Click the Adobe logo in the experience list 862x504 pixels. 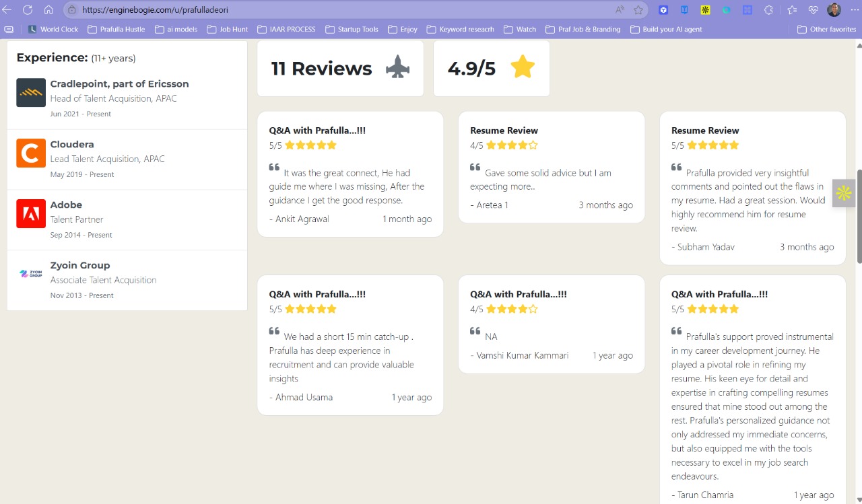pos(30,212)
